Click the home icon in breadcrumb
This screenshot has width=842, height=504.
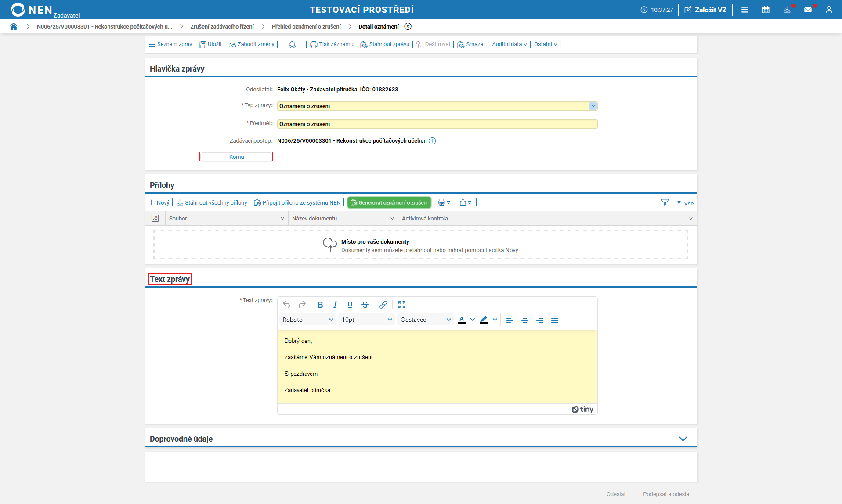point(14,26)
